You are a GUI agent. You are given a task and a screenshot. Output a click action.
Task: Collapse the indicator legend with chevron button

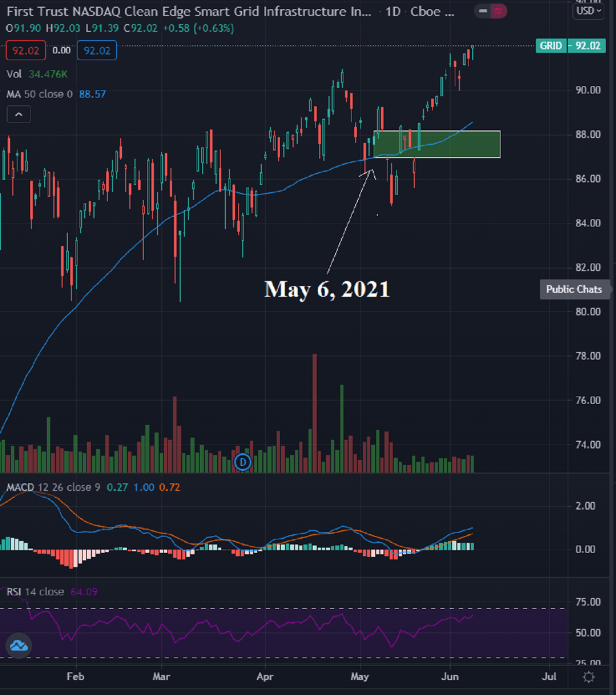[18, 114]
